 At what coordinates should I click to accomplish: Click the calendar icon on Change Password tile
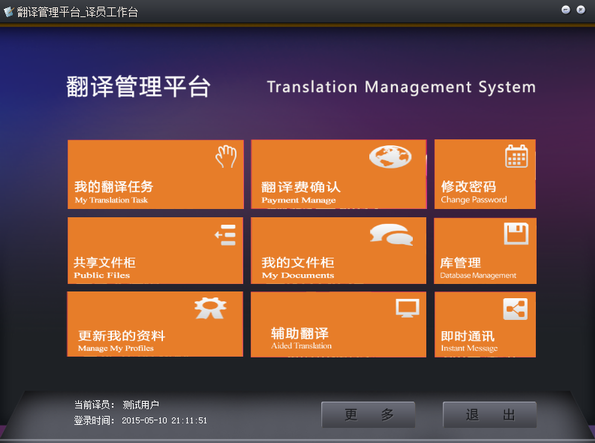516,156
